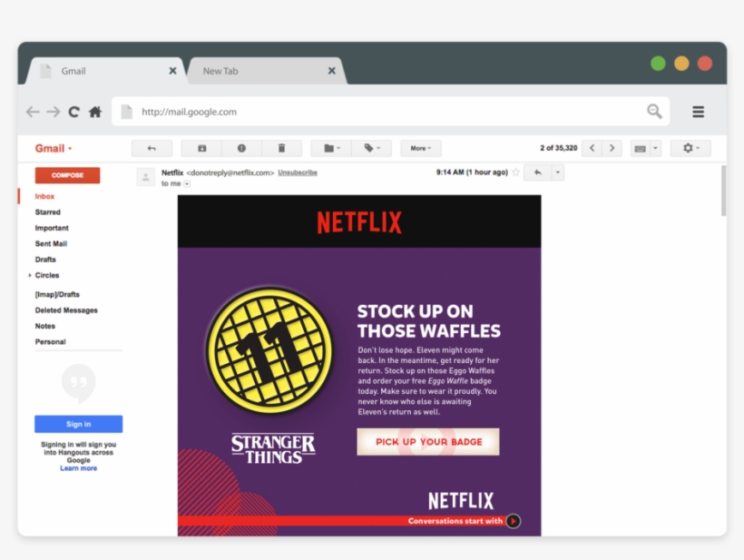This screenshot has height=560, width=744.
Task: Close the Gmail tab
Action: coord(172,71)
